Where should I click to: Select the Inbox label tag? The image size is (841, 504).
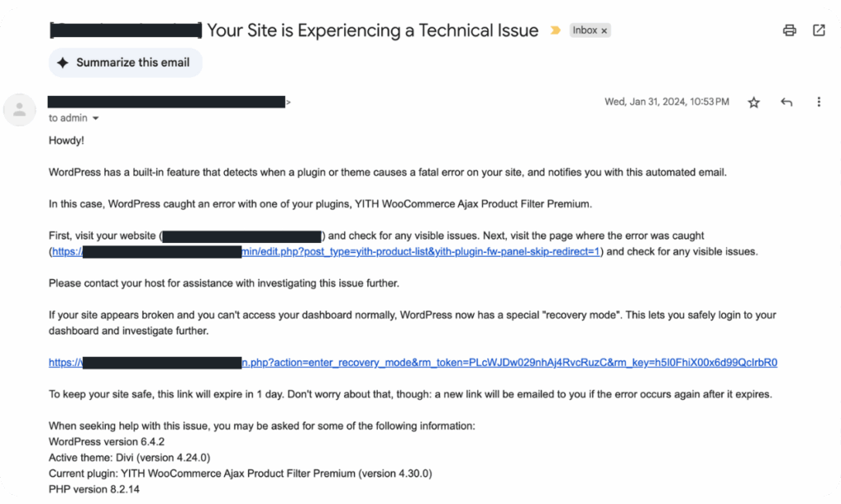pos(585,30)
